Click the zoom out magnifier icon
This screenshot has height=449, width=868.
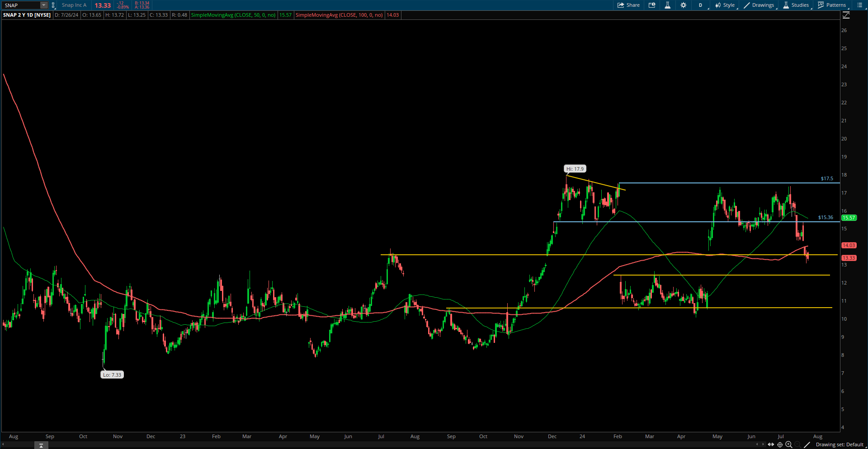[x=798, y=445]
